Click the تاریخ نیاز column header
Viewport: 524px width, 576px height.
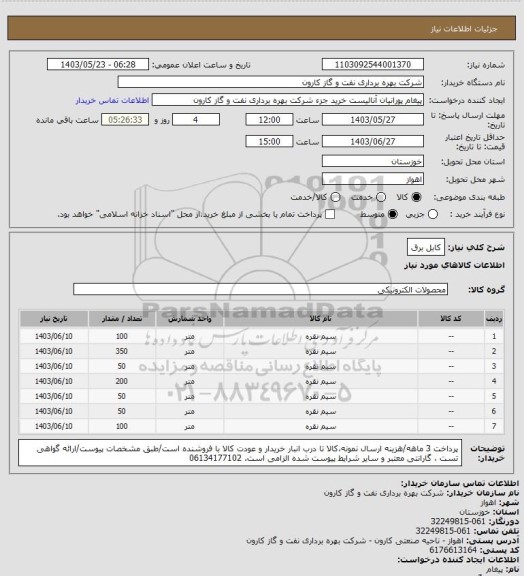coord(54,318)
